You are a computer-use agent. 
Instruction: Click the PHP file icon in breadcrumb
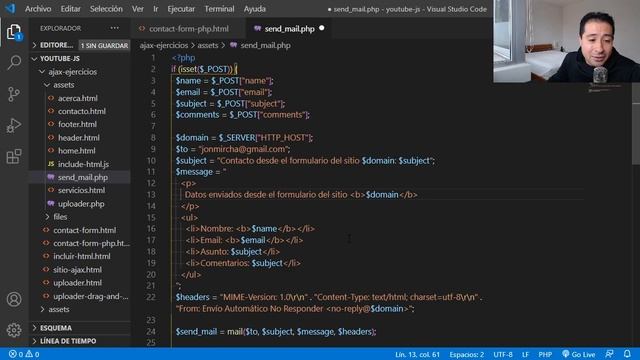(233, 45)
